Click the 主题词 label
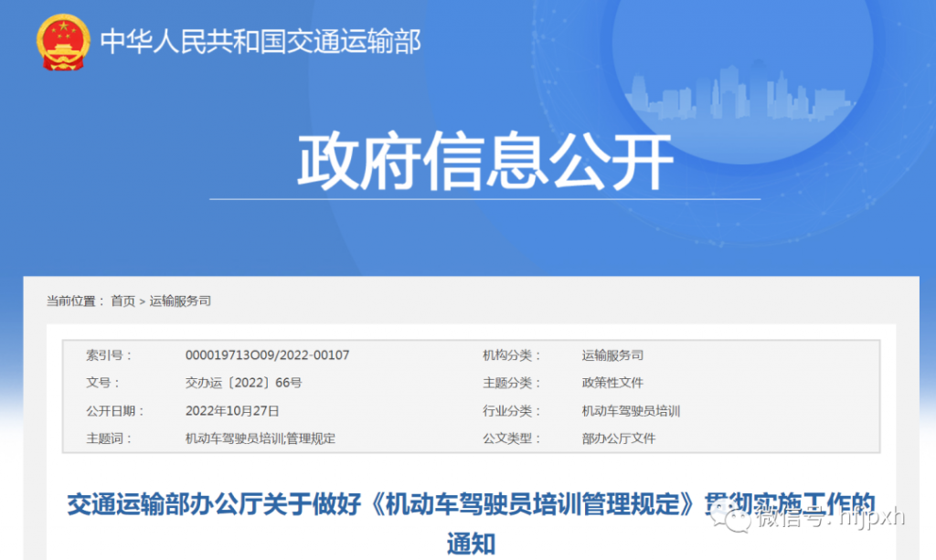The width and height of the screenshot is (936, 560). [x=108, y=438]
